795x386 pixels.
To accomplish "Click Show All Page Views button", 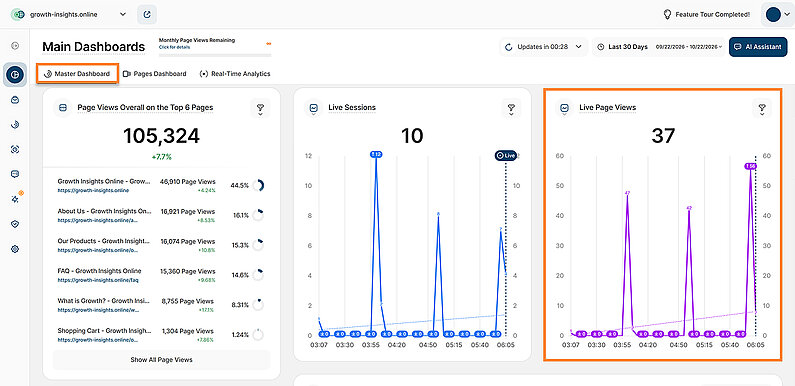I will click(x=161, y=360).
